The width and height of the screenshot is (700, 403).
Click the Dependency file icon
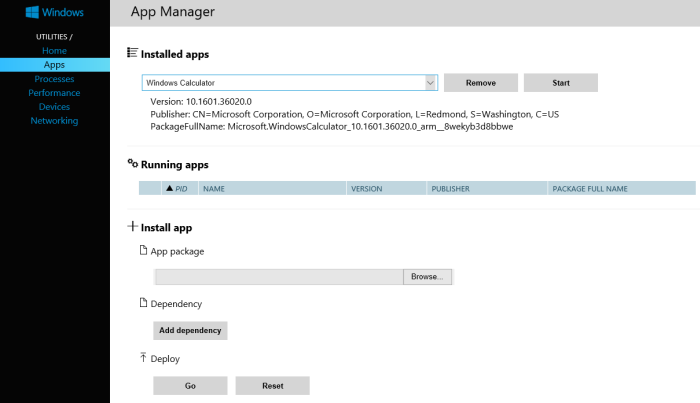143,303
